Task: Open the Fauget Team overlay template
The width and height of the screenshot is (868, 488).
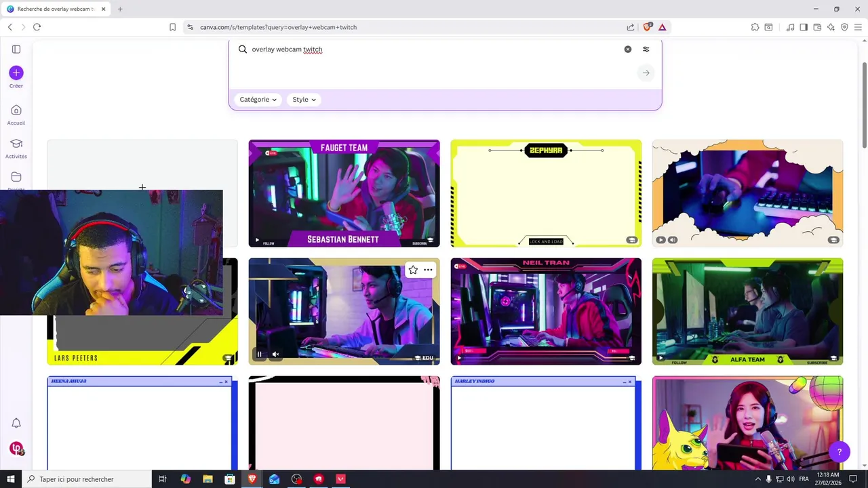Action: tap(344, 193)
